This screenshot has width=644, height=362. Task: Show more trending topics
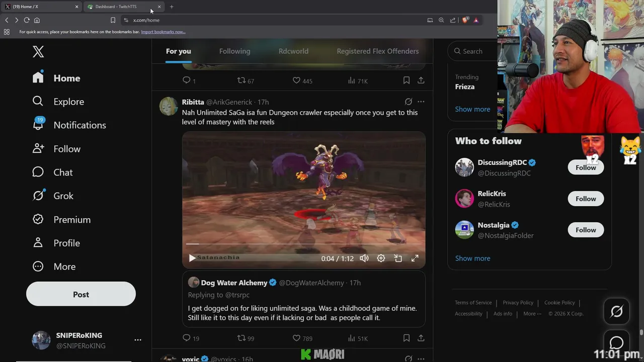(x=472, y=109)
